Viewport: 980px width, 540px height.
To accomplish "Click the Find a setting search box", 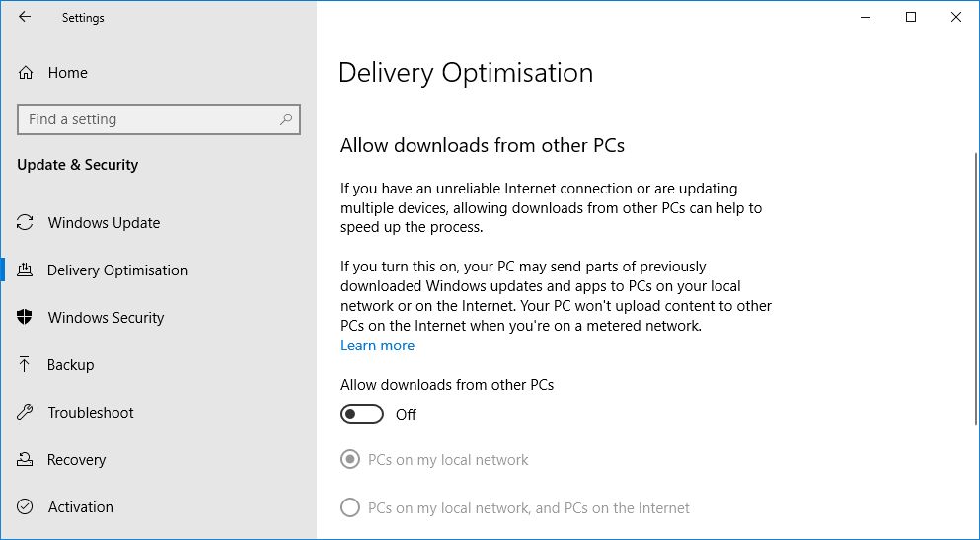I will (148, 119).
